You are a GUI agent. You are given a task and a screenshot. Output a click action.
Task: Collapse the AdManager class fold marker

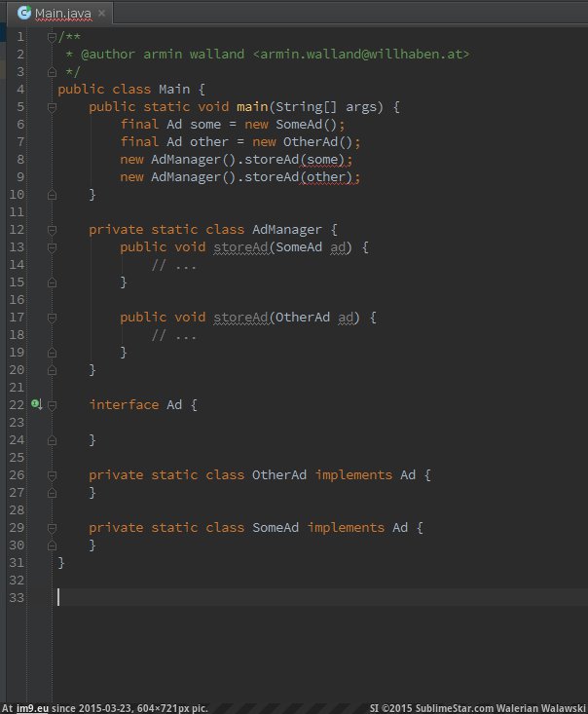click(53, 229)
